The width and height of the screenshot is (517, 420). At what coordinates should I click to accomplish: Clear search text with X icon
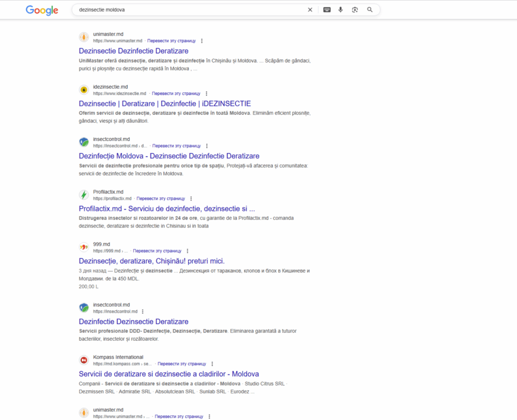[x=310, y=10]
